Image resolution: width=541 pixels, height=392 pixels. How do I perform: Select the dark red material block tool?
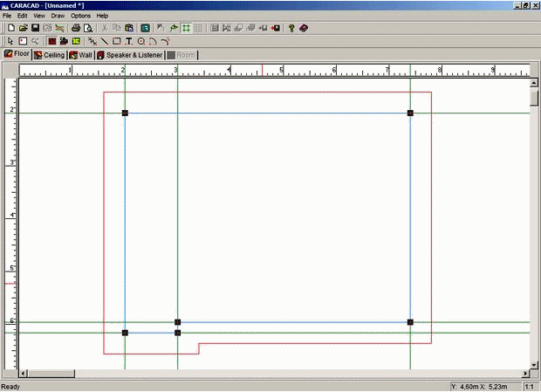point(51,41)
